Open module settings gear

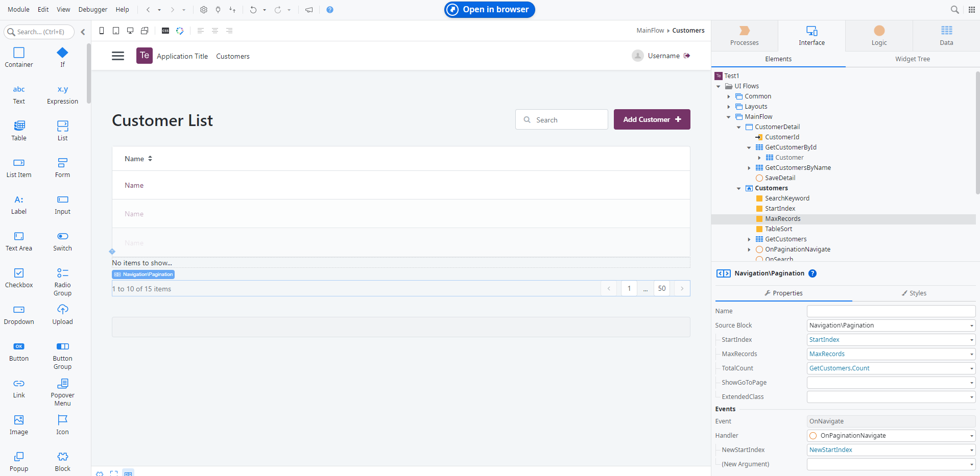point(203,9)
